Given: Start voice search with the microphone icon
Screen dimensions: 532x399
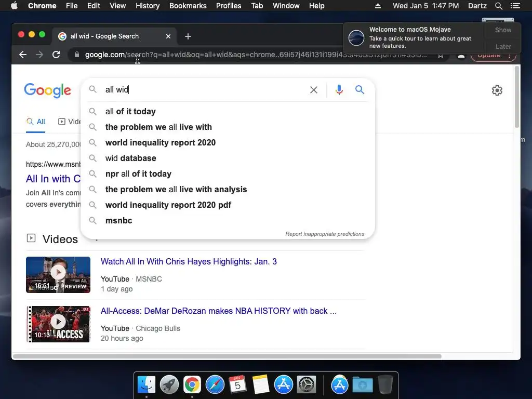Looking at the screenshot, I should click(339, 90).
